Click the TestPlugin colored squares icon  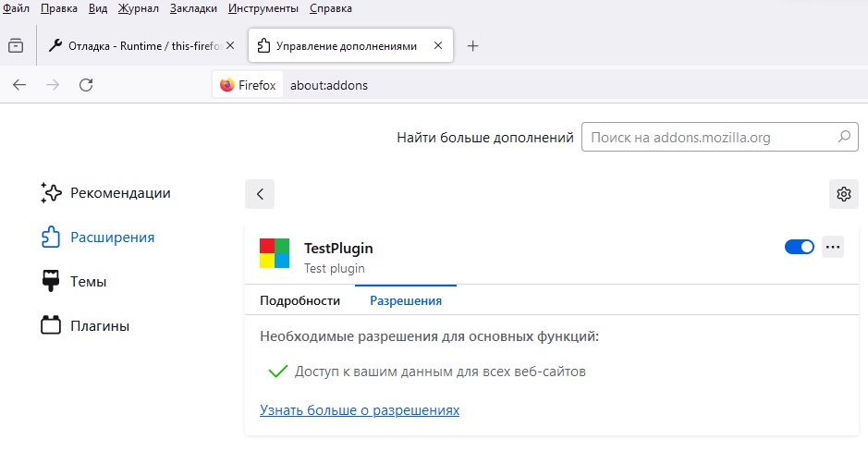pyautogui.click(x=275, y=253)
